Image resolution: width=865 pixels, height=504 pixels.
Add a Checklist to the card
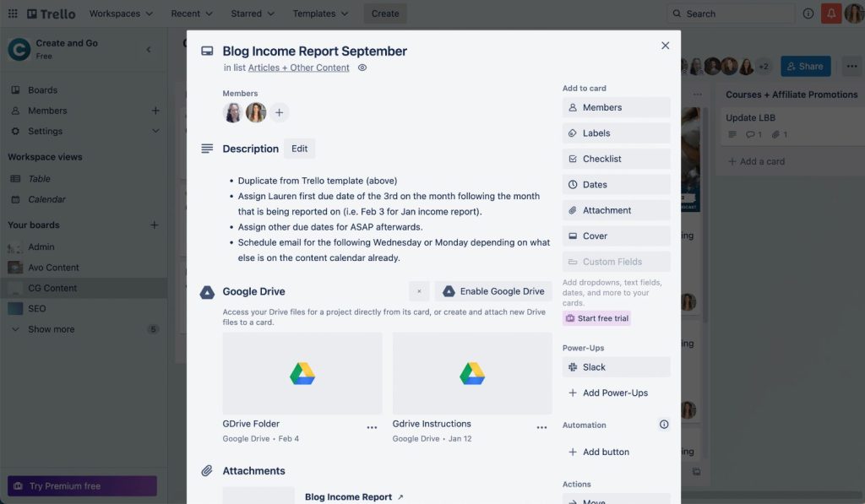click(x=616, y=158)
